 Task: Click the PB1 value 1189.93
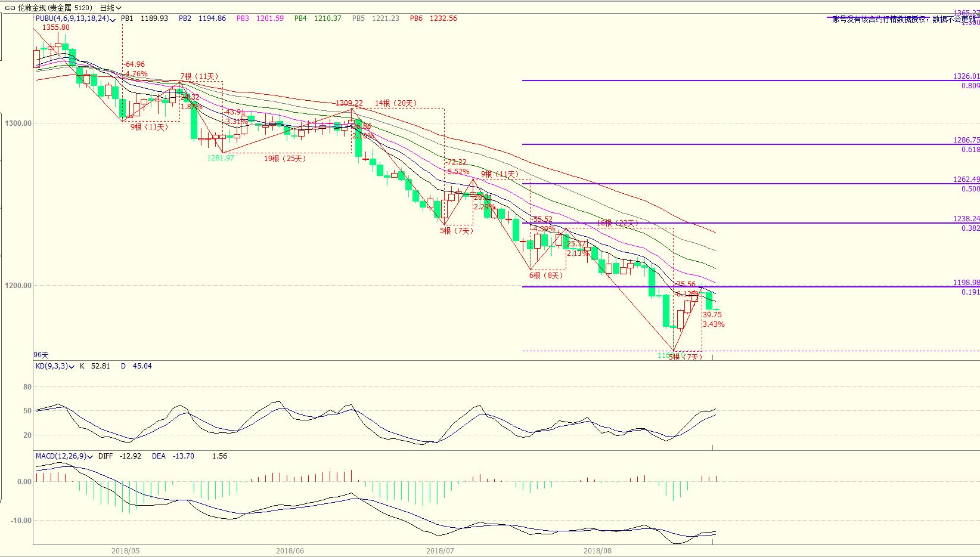pos(154,18)
